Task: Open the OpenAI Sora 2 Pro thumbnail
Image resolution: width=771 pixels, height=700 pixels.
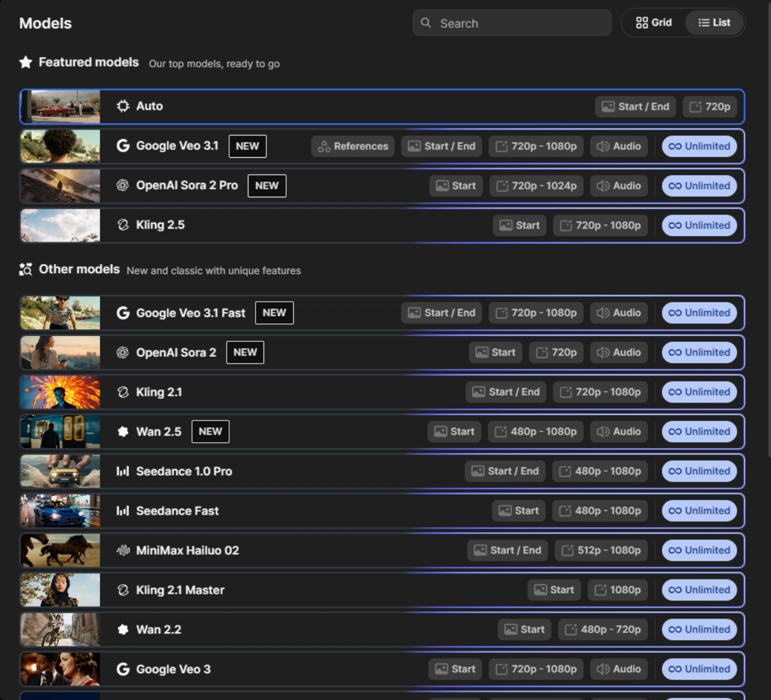Action: click(61, 185)
